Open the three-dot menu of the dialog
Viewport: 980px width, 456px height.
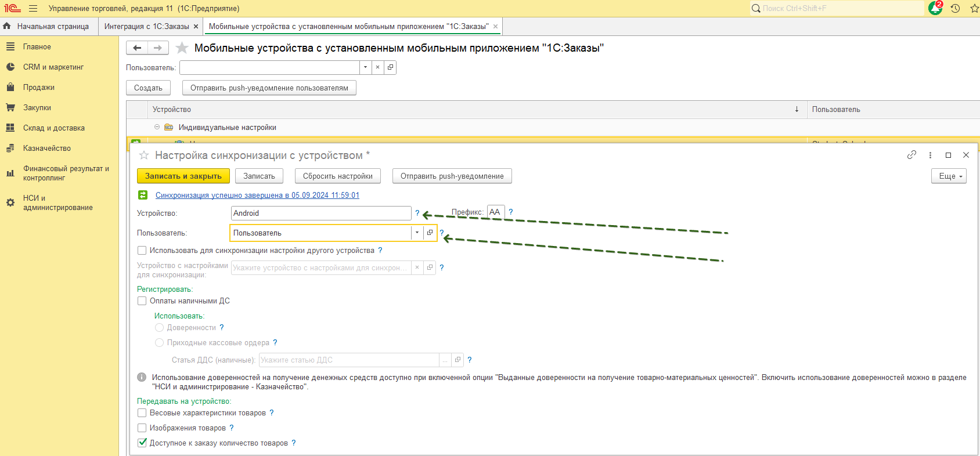tap(930, 155)
